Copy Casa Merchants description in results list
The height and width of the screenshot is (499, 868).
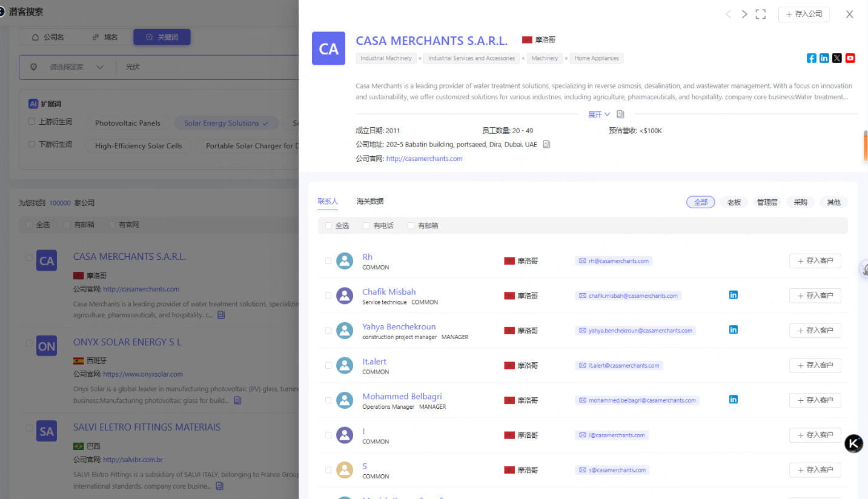click(x=221, y=315)
